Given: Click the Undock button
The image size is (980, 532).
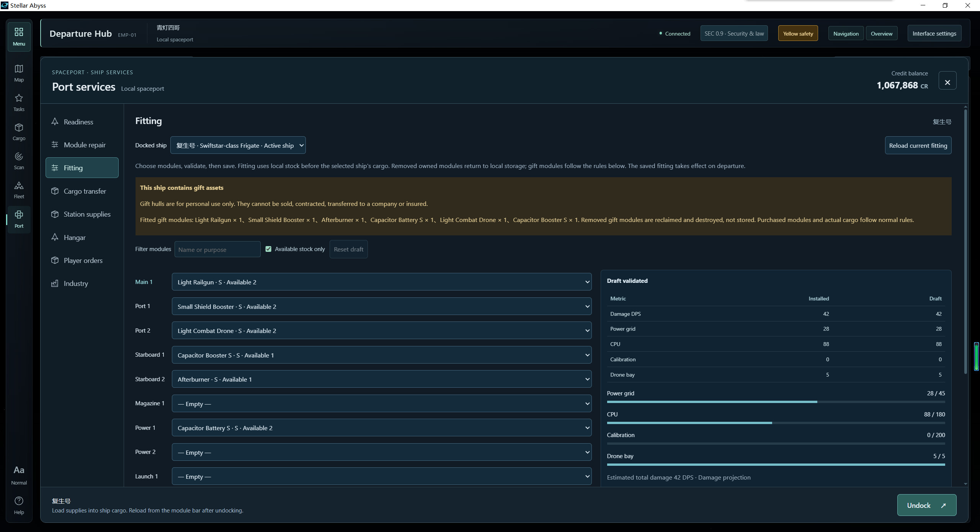Looking at the screenshot, I should [926, 505].
